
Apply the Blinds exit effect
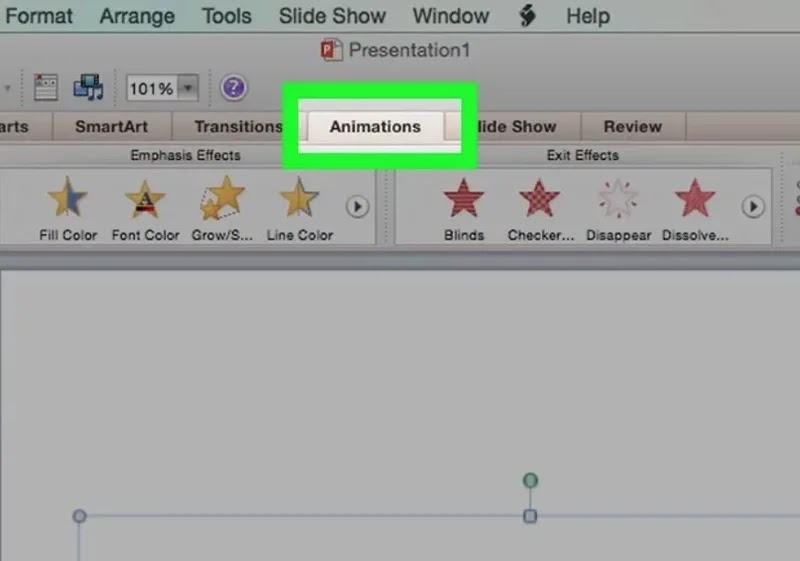pyautogui.click(x=463, y=209)
